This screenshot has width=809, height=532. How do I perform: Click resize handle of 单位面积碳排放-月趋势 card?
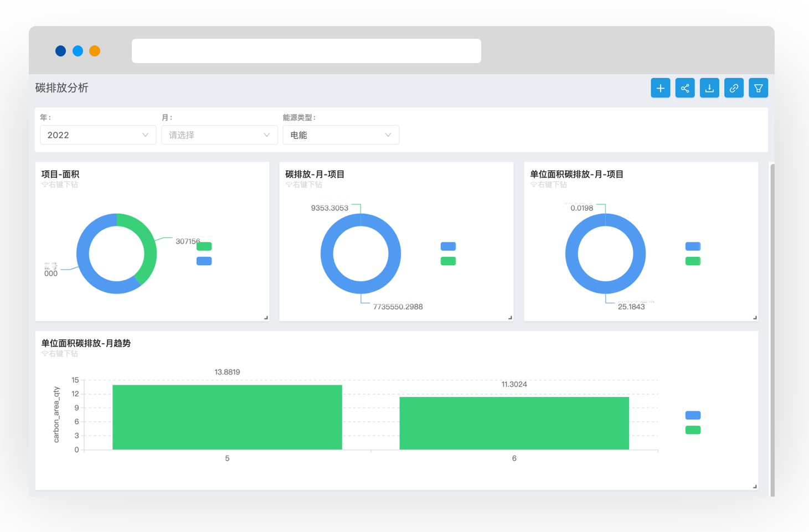point(755,487)
